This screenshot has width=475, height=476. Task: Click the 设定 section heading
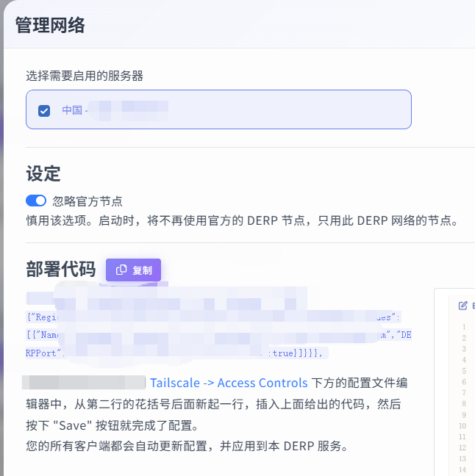click(43, 174)
